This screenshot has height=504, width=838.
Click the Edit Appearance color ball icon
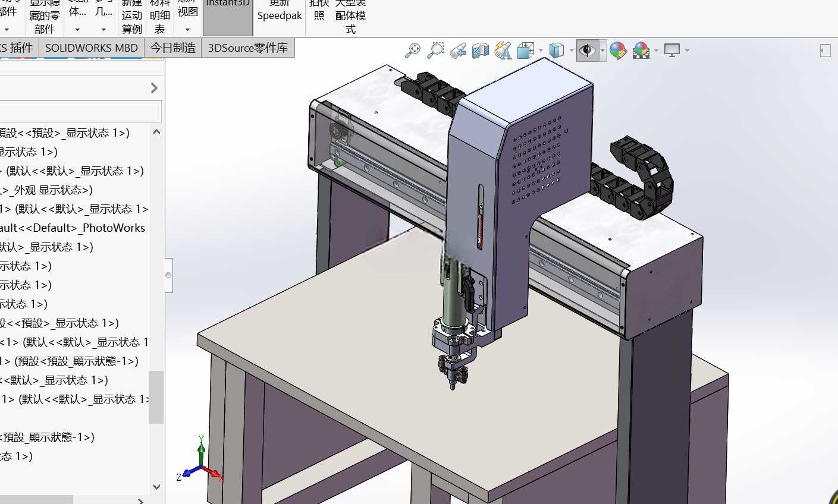[618, 51]
